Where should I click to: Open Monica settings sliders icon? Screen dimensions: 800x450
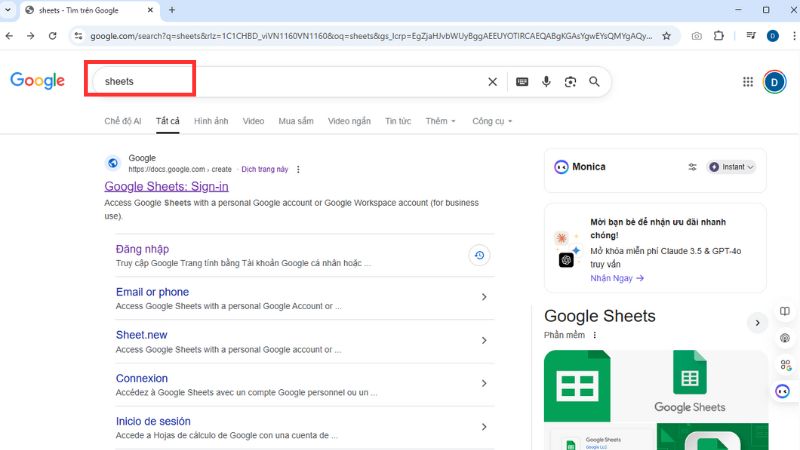coord(692,167)
